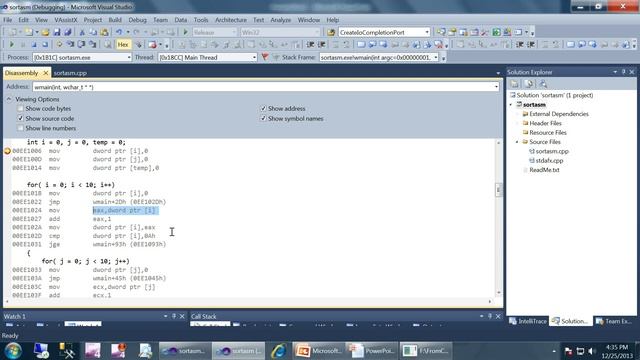Click the red flag thread icon

265,57
